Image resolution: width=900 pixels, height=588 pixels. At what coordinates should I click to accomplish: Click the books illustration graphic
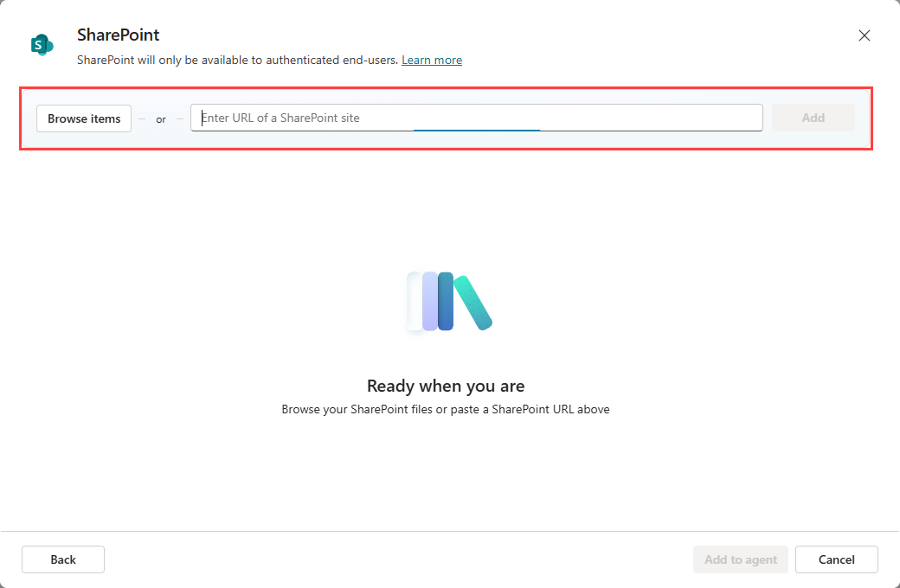tap(449, 302)
